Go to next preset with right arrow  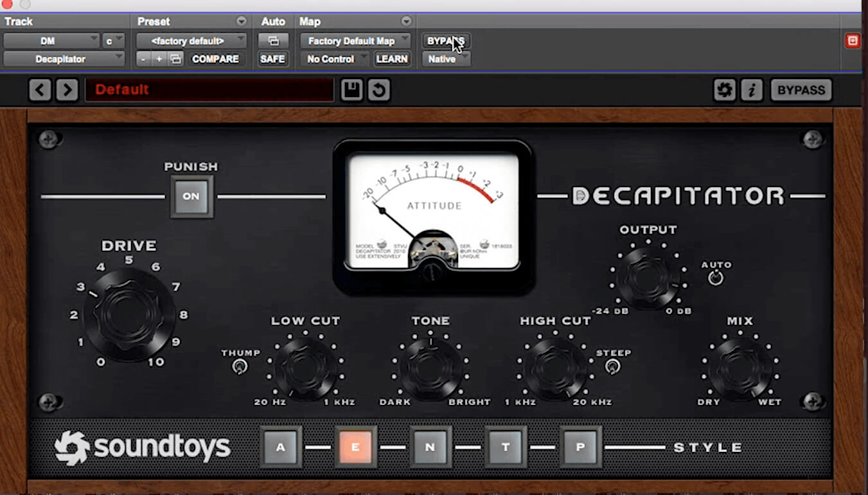click(67, 90)
